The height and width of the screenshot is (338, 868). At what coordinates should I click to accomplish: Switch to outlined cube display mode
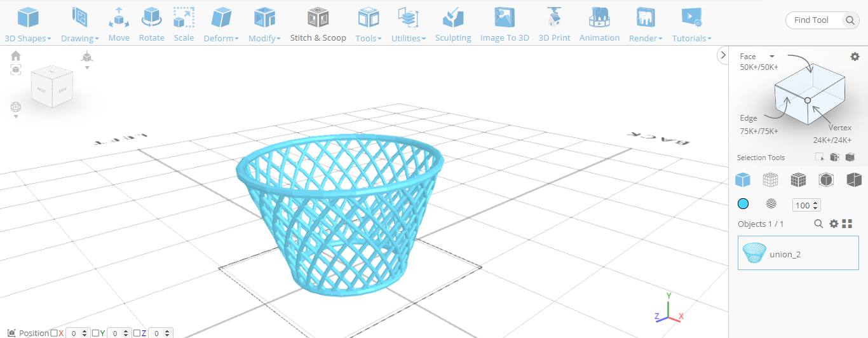click(x=826, y=180)
